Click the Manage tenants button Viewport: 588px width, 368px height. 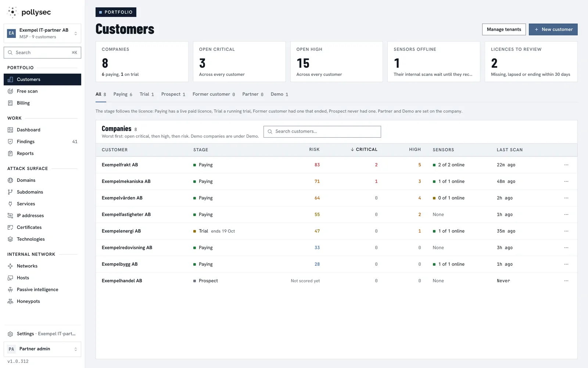pyautogui.click(x=504, y=29)
